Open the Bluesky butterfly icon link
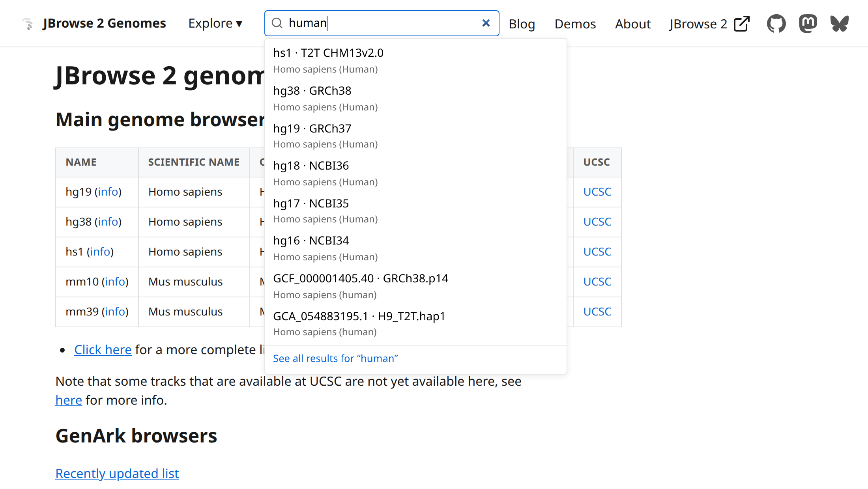868x489 pixels. click(x=839, y=24)
